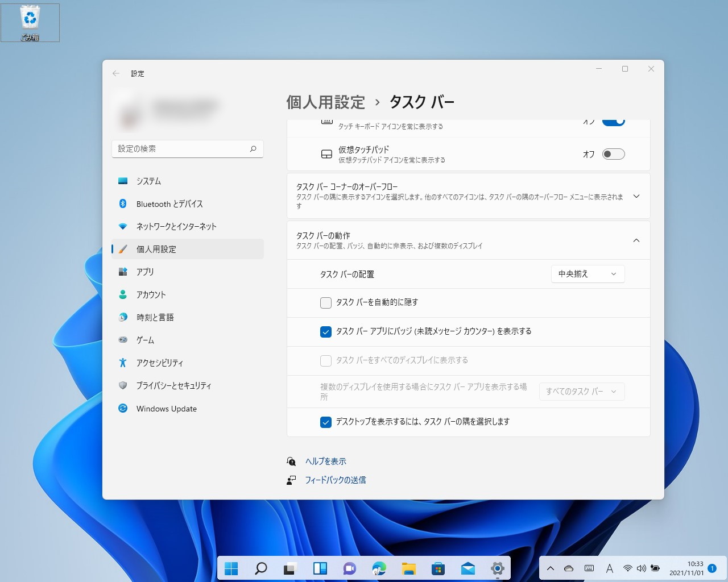Enable タスク バーを自動的に隠す
This screenshot has height=582, width=728.
click(325, 302)
